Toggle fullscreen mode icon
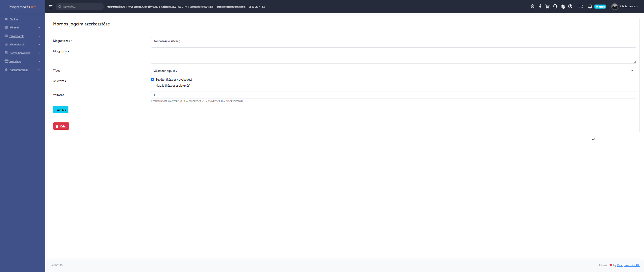 point(581,7)
